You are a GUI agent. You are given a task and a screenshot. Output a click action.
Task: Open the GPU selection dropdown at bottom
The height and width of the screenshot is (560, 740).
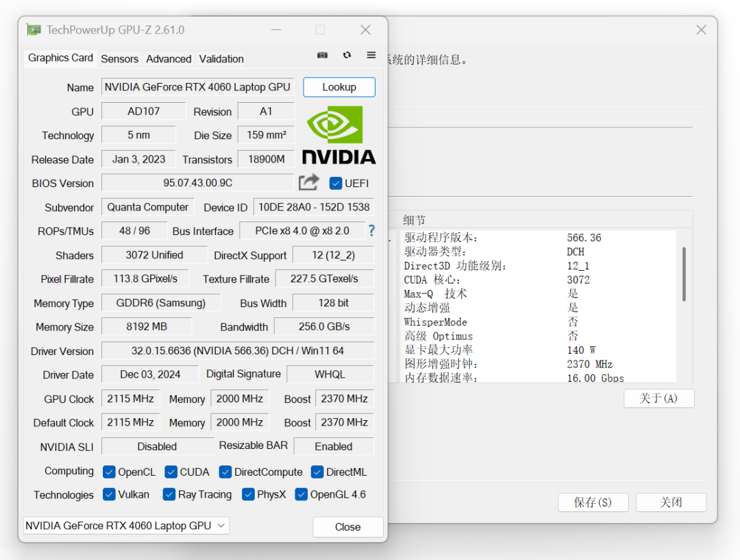127,526
